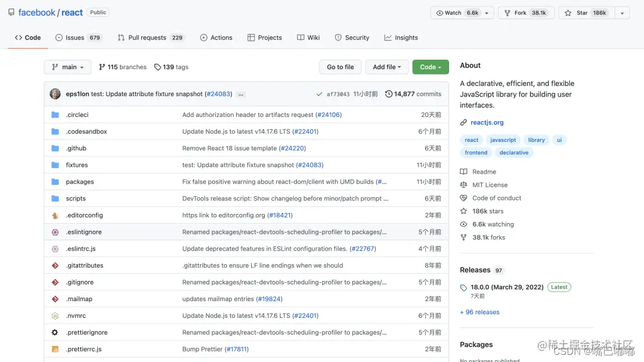Click the watching eye icon in About
This screenshot has width=644, height=362.
pyautogui.click(x=464, y=224)
